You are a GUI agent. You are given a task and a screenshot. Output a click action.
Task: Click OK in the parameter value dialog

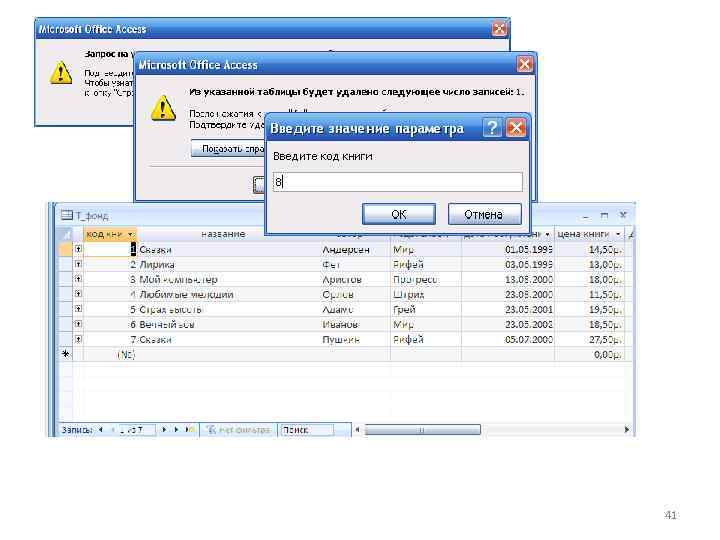[x=399, y=214]
